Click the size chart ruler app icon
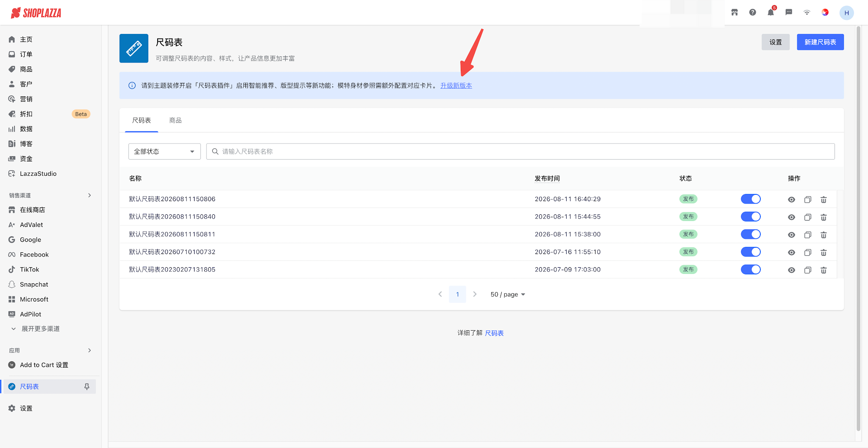868x448 pixels. [x=134, y=48]
